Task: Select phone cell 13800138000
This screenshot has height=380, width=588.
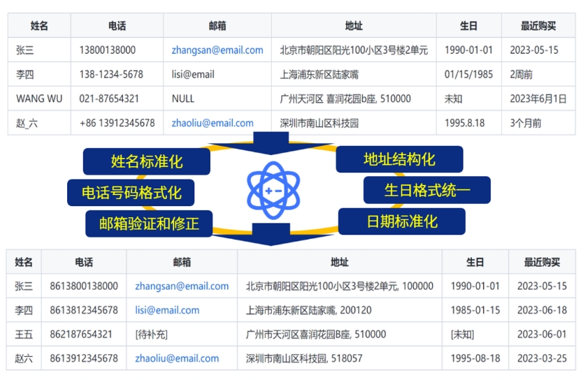Action: 117,50
